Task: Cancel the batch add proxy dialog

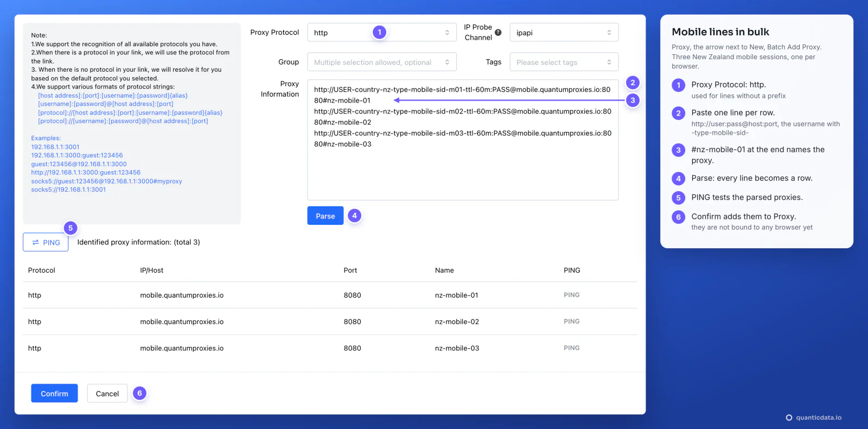Action: click(x=107, y=393)
